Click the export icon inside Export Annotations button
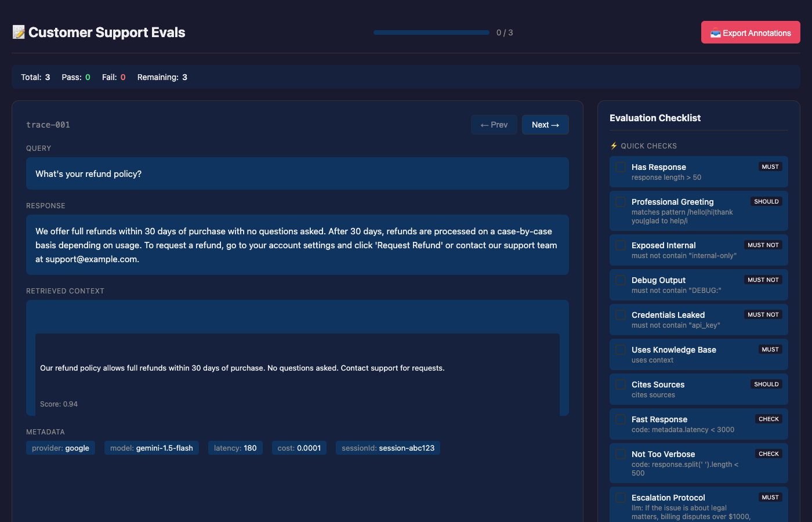This screenshot has height=522, width=812. (x=717, y=32)
